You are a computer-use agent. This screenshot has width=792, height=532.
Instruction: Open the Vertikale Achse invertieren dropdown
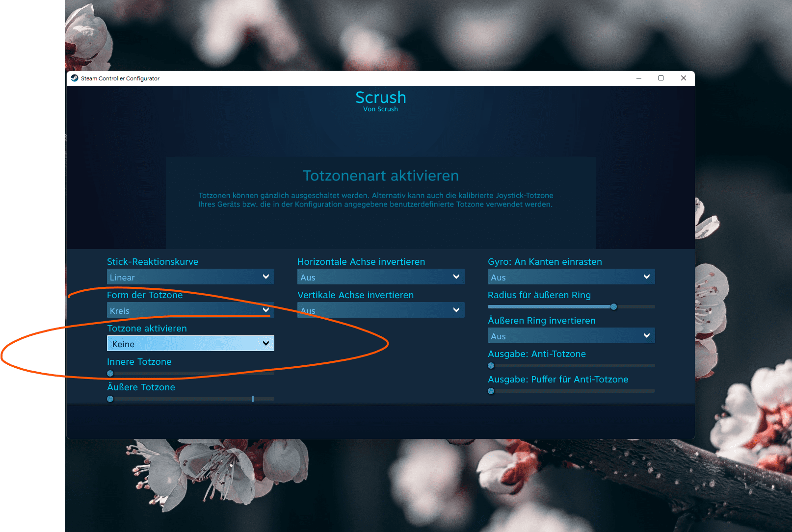pos(381,310)
